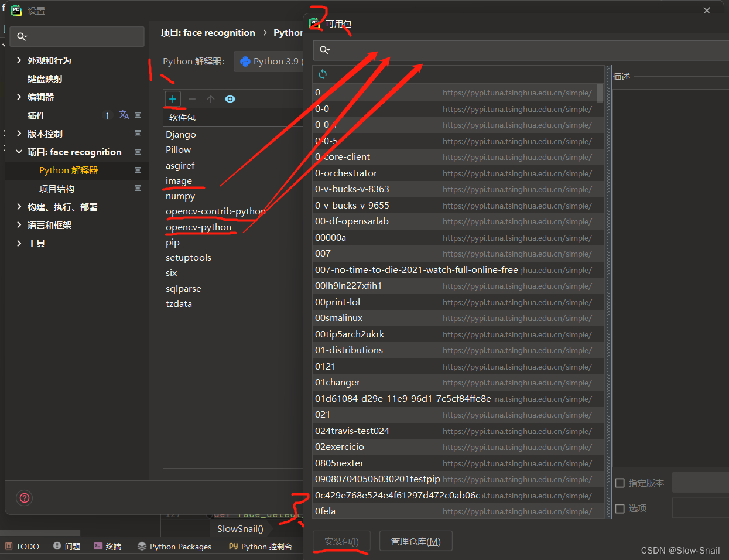729x560 pixels.
Task: Click the project-level icon beside 项目结构
Action: [138, 189]
